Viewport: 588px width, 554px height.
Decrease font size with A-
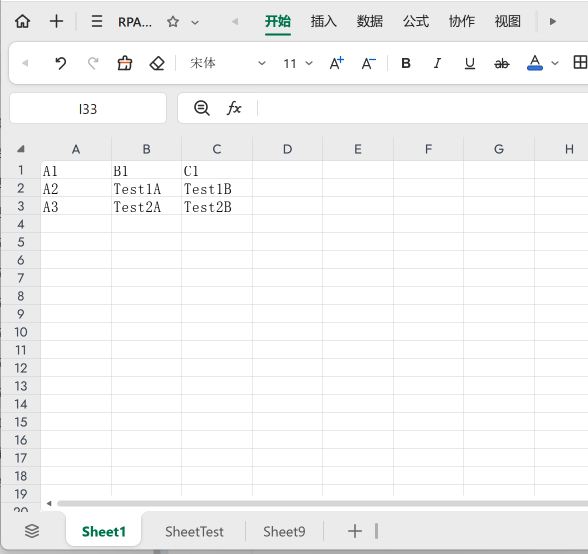coord(369,63)
